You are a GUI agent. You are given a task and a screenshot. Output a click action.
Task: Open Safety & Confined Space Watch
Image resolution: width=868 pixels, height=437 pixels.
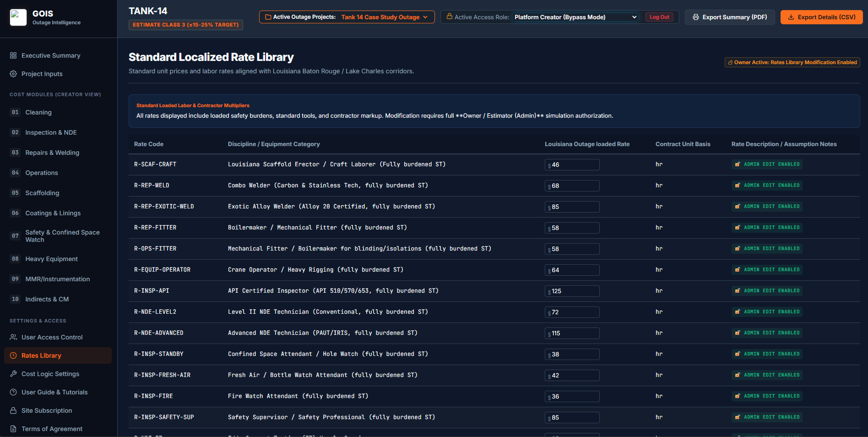coord(58,236)
